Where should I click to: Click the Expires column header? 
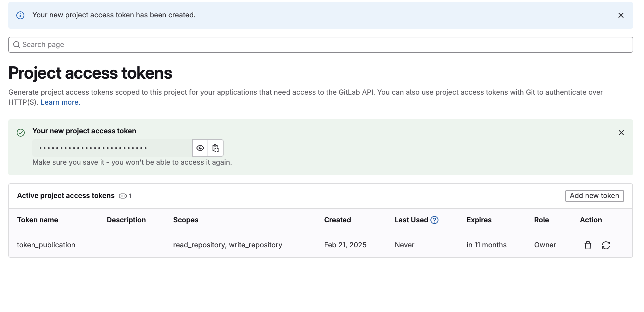pos(479,220)
